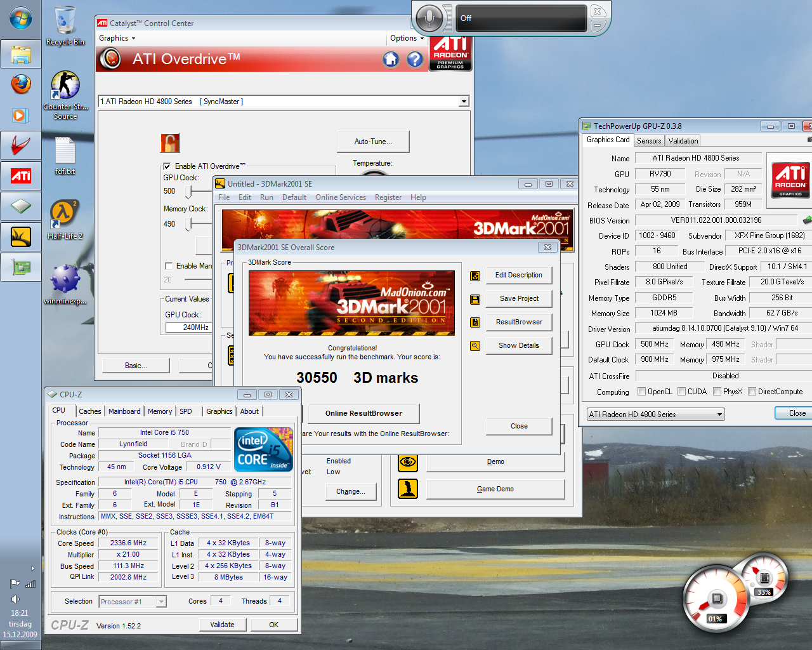812x650 pixels.
Task: Switch to the Graphics tab in CPU-Z
Action: tap(219, 411)
